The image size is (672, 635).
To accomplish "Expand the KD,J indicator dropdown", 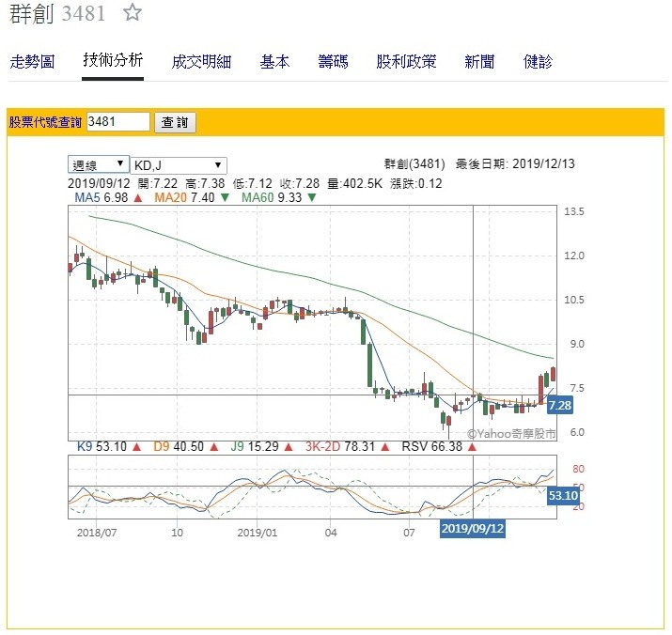I will click(178, 163).
